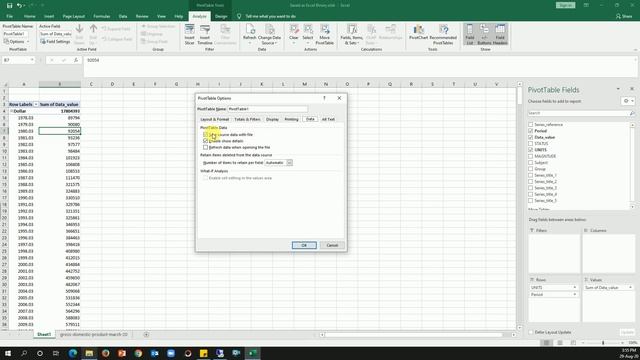The image size is (640, 360).
Task: Uncheck the UNITS field
Action: point(531,150)
